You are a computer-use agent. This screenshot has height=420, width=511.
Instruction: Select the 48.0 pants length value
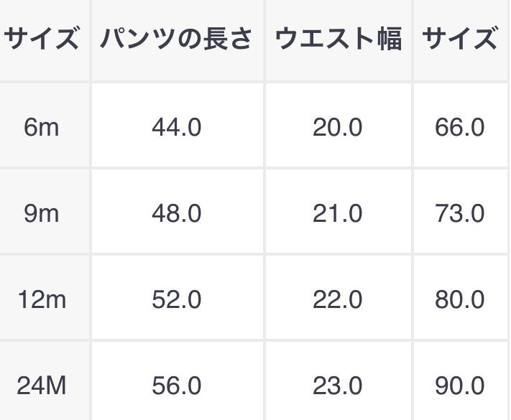click(177, 213)
